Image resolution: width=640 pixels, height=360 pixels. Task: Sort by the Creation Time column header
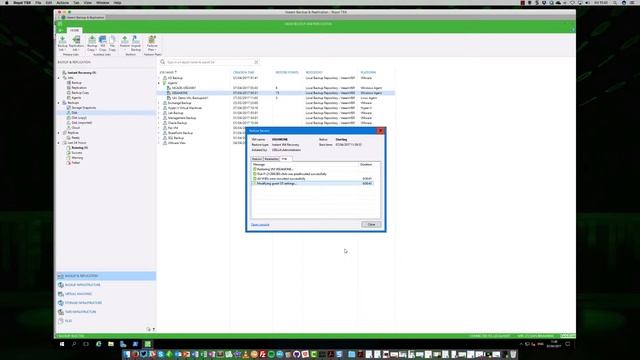(244, 73)
